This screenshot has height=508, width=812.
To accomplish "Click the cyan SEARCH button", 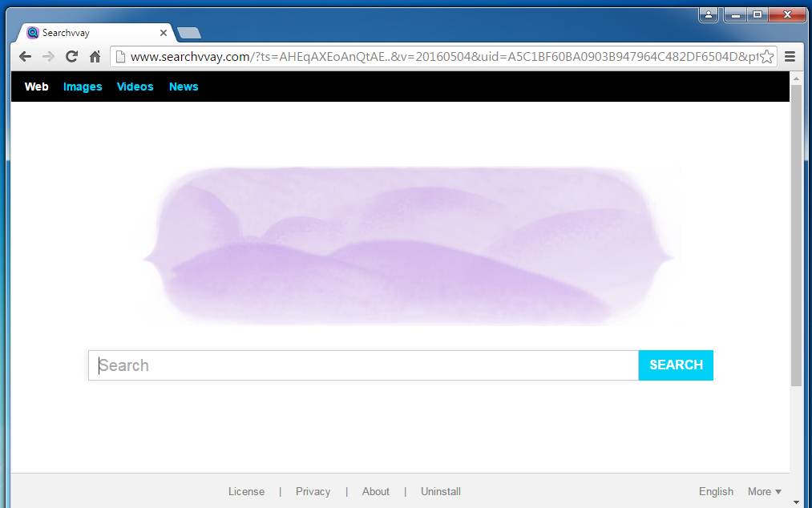I will tap(676, 365).
